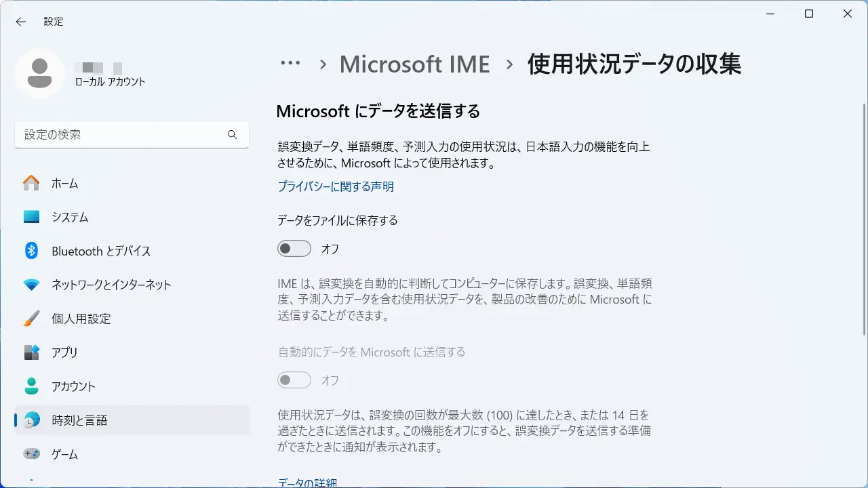The height and width of the screenshot is (488, 868).
Task: Click the アプリ icon in sidebar
Action: [x=31, y=352]
